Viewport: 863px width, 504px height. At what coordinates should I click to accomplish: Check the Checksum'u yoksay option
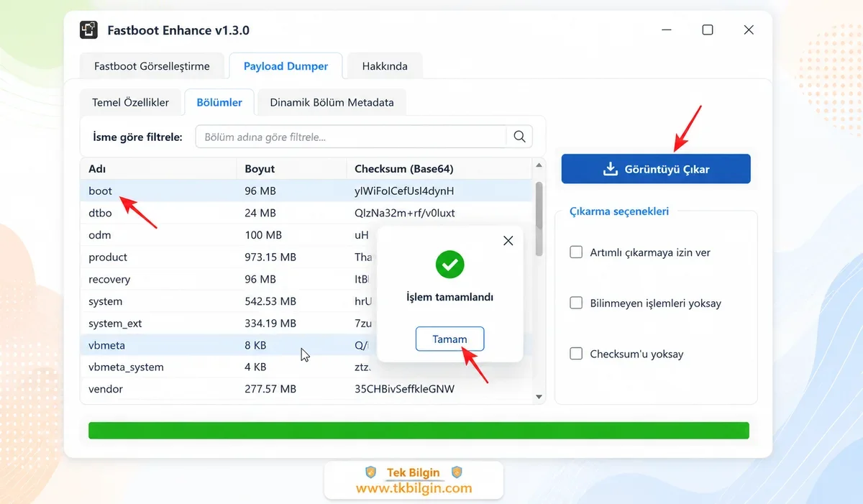[576, 354]
